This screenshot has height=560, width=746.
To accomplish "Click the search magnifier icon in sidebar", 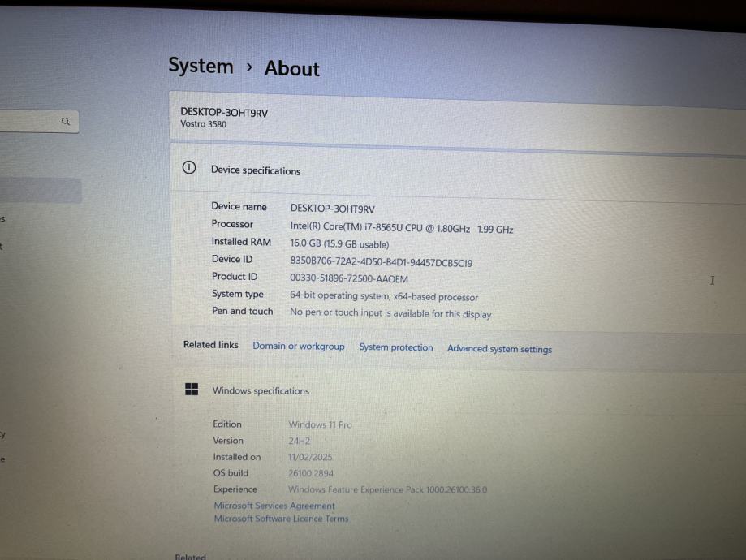I will pyautogui.click(x=66, y=121).
